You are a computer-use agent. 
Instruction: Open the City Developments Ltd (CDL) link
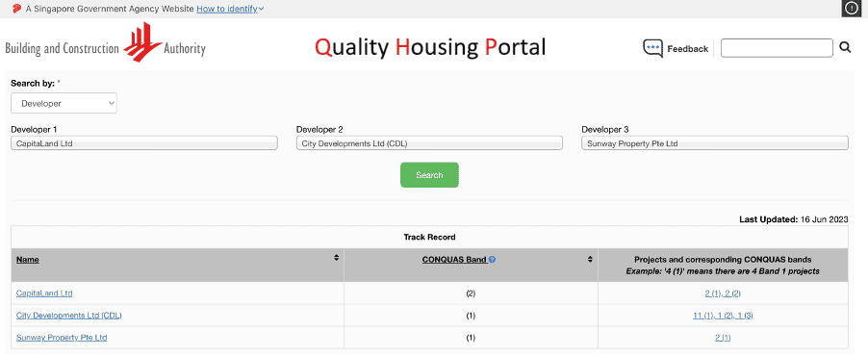click(69, 316)
